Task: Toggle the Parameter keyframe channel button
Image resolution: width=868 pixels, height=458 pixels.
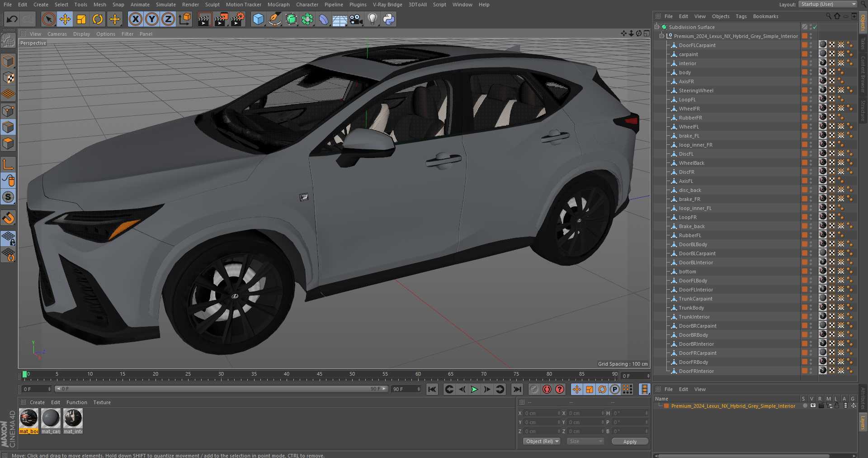Action: pos(615,389)
